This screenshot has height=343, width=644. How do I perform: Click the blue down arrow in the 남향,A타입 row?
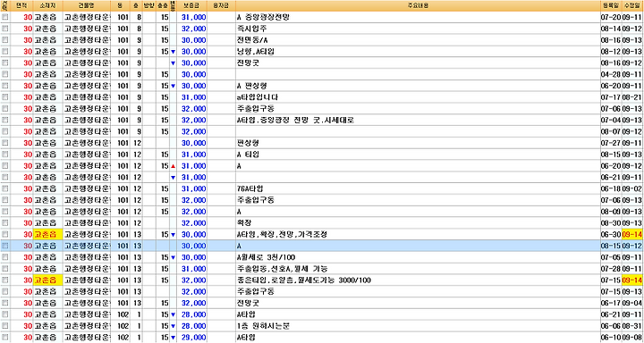173,52
